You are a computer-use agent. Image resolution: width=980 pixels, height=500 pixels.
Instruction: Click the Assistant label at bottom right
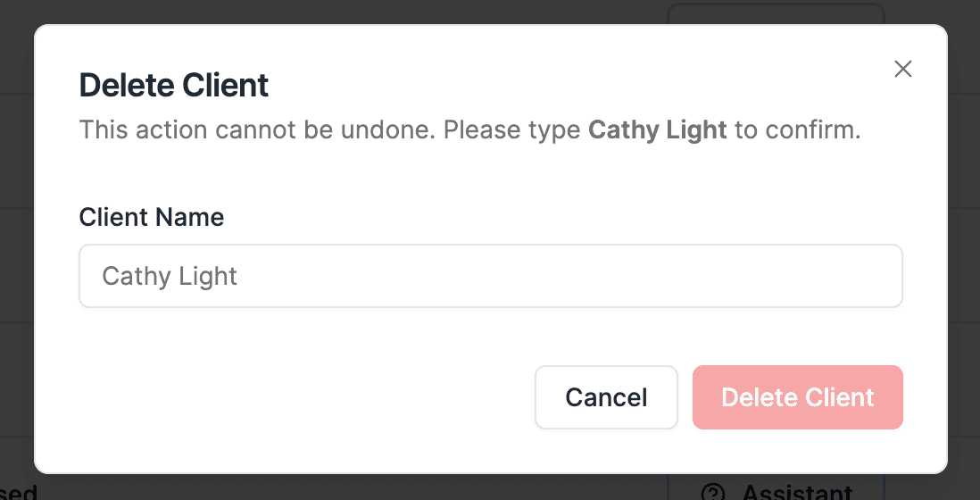coord(796,493)
